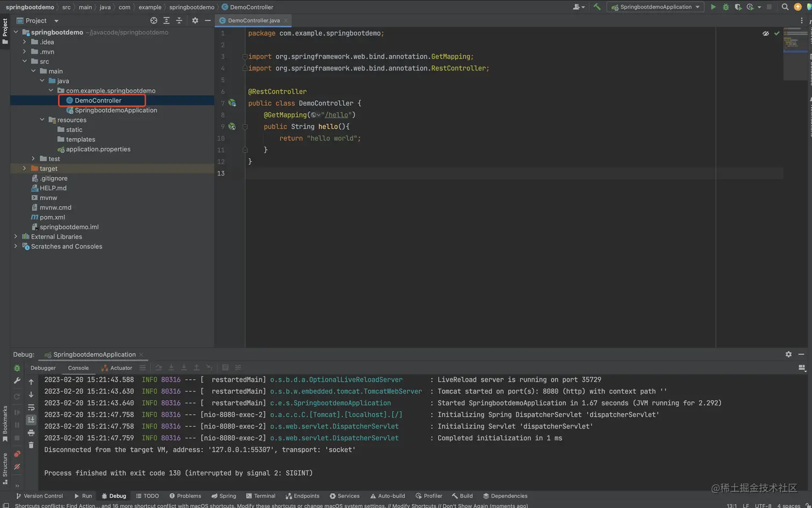Click /hello URL link in GetMapping
812x508 pixels.
(x=337, y=115)
